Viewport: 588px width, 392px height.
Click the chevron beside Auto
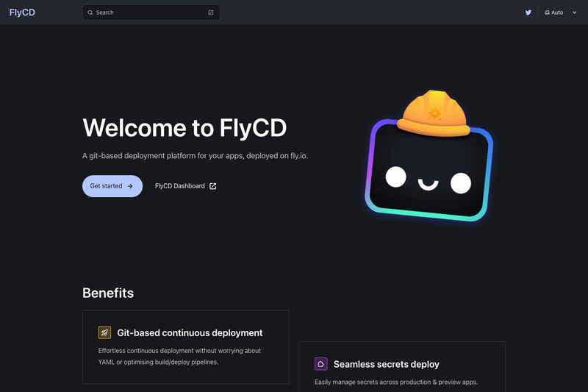point(575,13)
